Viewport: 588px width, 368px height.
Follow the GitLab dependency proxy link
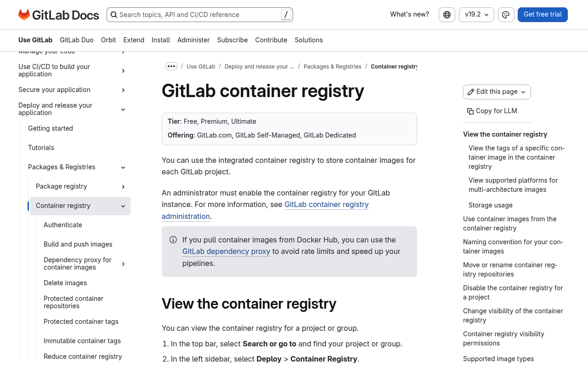226,251
